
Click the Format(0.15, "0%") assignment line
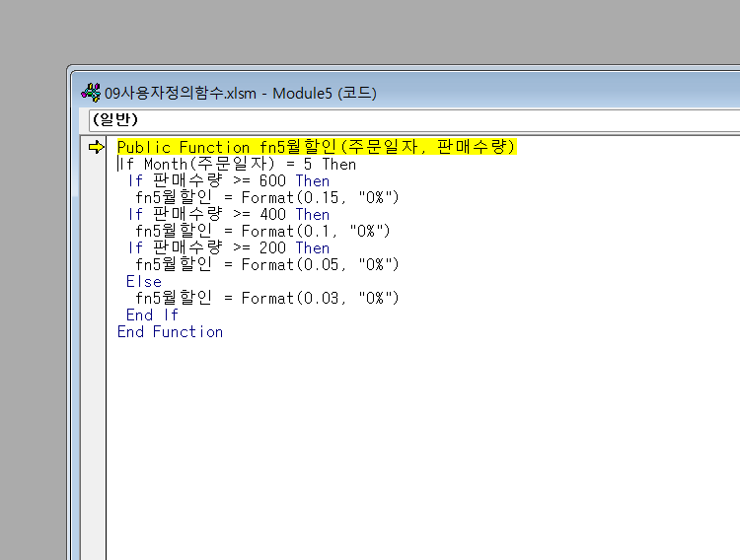[267, 197]
